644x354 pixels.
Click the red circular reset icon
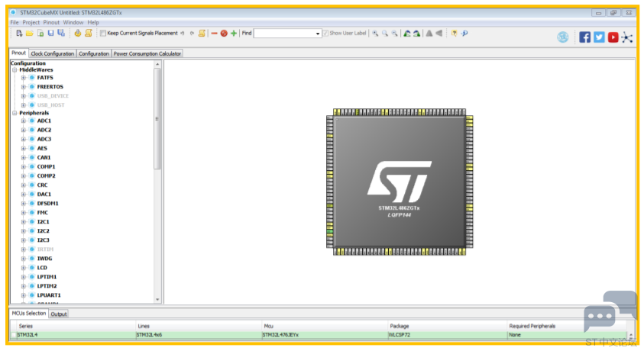pyautogui.click(x=224, y=34)
